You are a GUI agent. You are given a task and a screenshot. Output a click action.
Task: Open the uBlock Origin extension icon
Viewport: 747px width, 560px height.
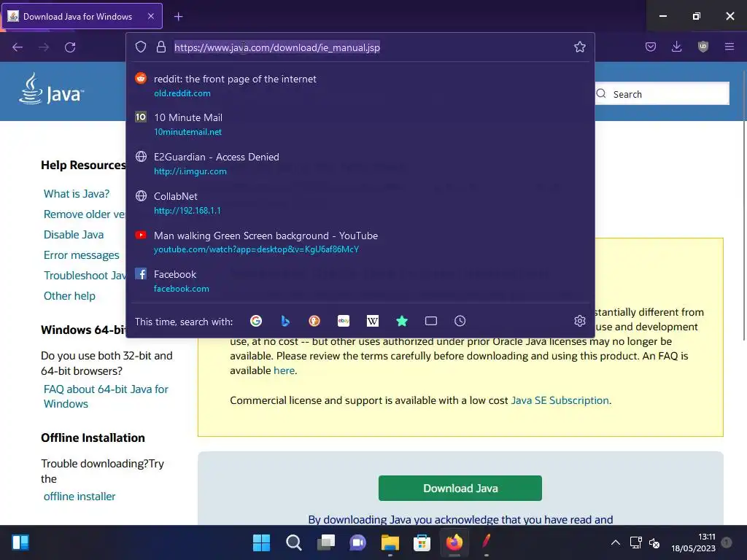click(703, 47)
